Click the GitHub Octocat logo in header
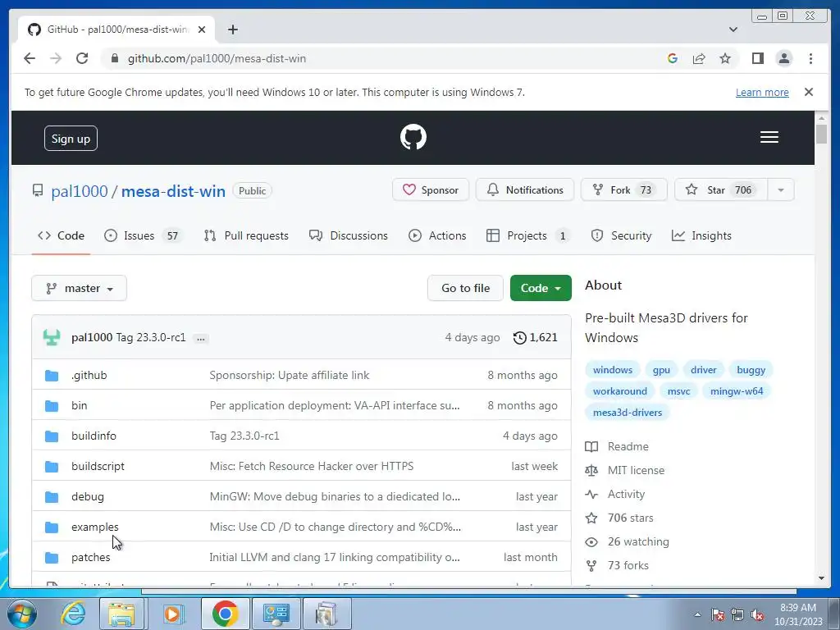The image size is (840, 630). tap(413, 137)
